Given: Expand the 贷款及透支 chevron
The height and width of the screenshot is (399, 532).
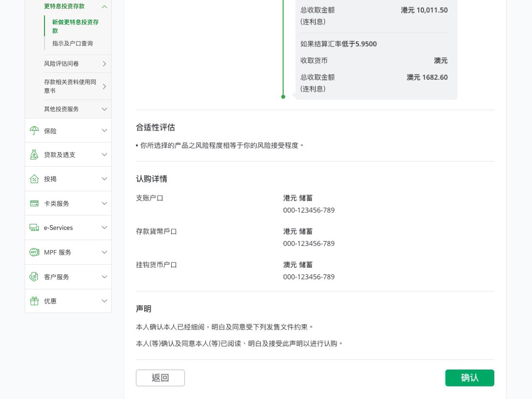Looking at the screenshot, I should pyautogui.click(x=104, y=155).
